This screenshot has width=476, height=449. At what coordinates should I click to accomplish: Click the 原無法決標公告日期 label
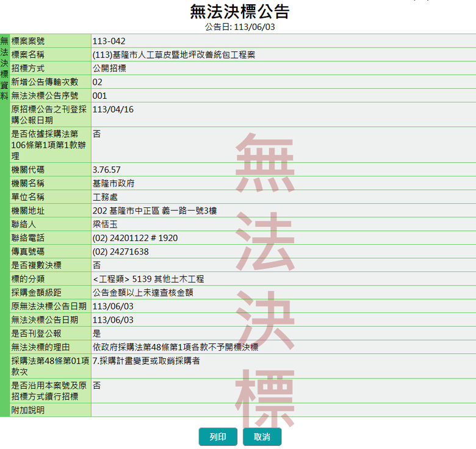coord(49,306)
